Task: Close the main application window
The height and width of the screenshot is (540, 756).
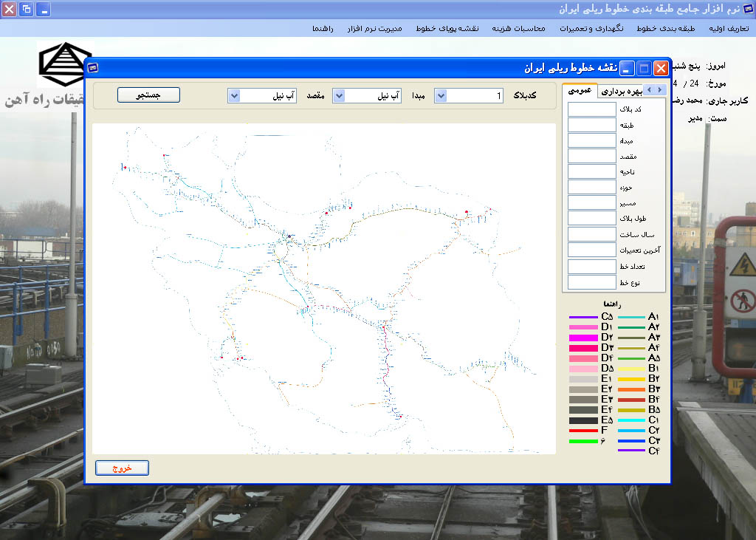Action: point(9,9)
